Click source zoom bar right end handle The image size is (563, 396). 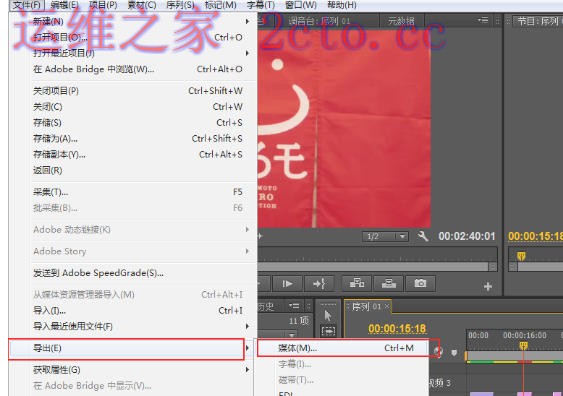coord(493,267)
